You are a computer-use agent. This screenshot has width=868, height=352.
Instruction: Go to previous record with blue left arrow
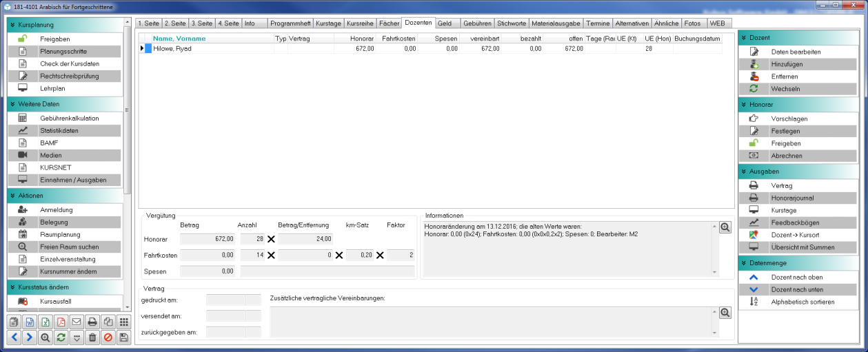point(14,338)
